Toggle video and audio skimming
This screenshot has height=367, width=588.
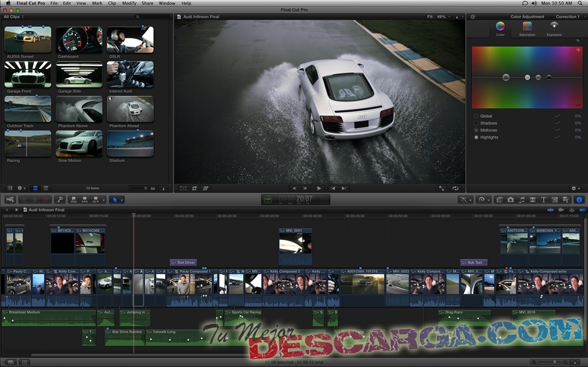pyautogui.click(x=550, y=210)
